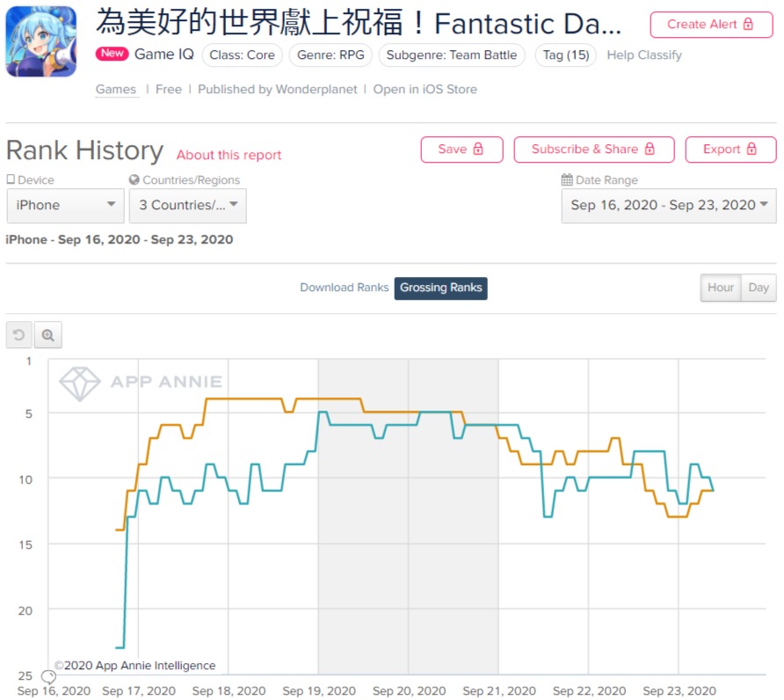Screen dimensions: 784x700
Task: Open the iPhone device dropdown
Action: point(66,205)
